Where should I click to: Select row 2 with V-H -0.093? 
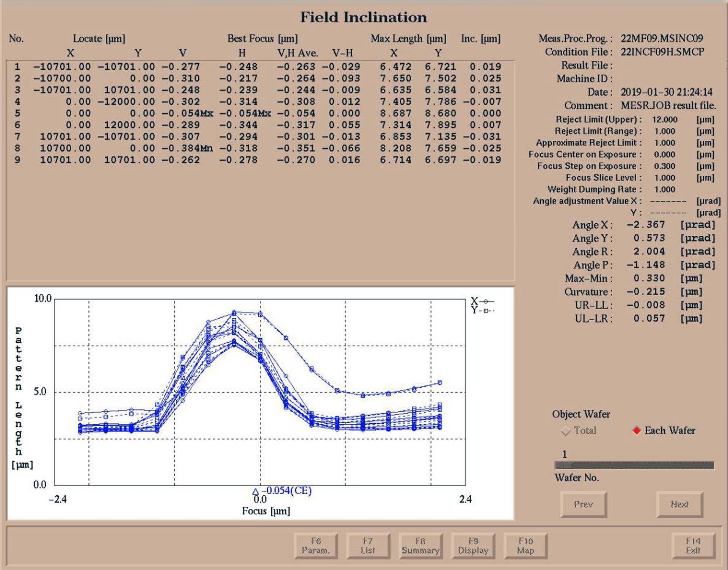pyautogui.click(x=258, y=78)
